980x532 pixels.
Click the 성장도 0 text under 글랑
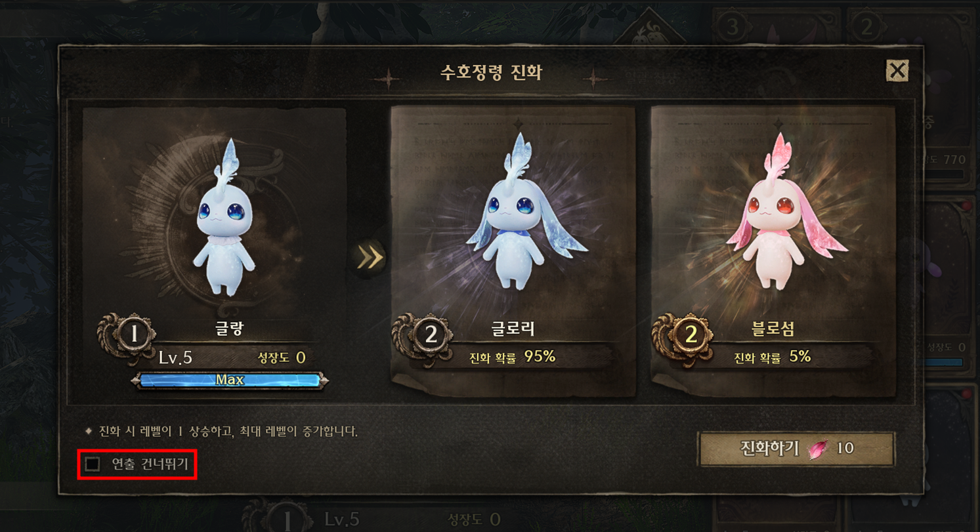pos(282,358)
